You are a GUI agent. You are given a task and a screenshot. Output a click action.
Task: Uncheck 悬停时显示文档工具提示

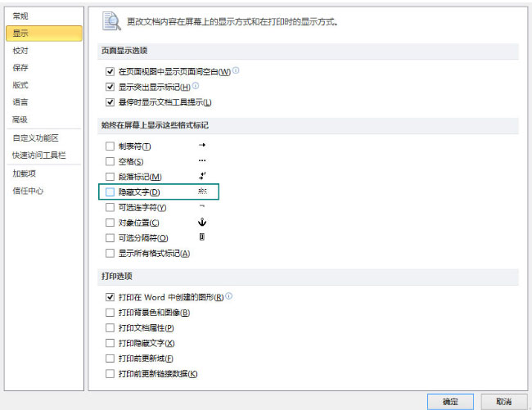110,102
